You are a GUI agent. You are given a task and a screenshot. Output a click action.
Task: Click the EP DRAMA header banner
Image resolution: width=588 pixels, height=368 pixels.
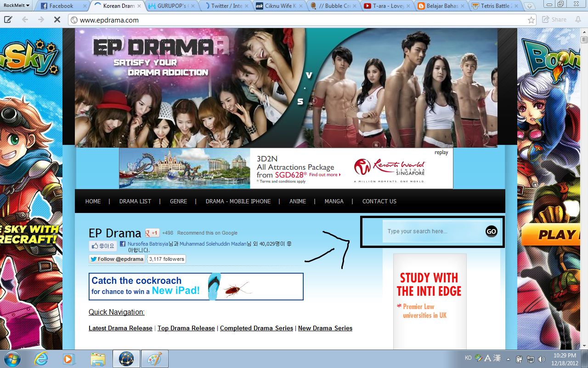click(286, 88)
